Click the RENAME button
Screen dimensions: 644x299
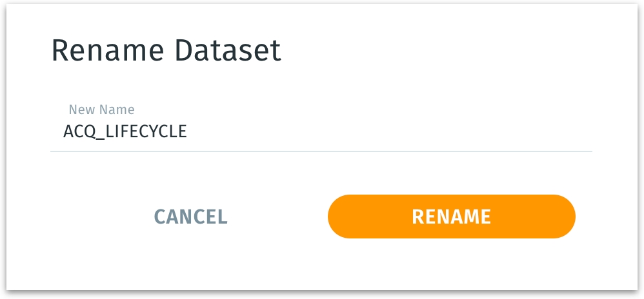[451, 217]
